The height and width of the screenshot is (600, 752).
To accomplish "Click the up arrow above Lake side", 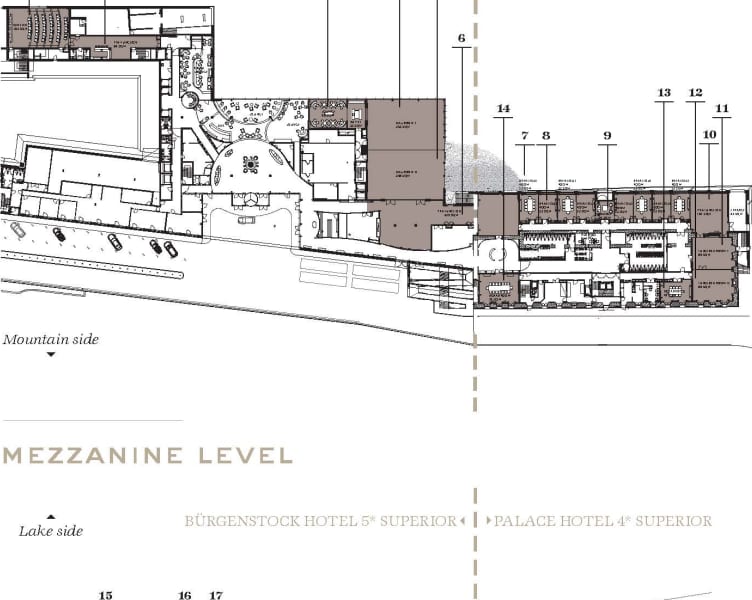I will tap(51, 517).
